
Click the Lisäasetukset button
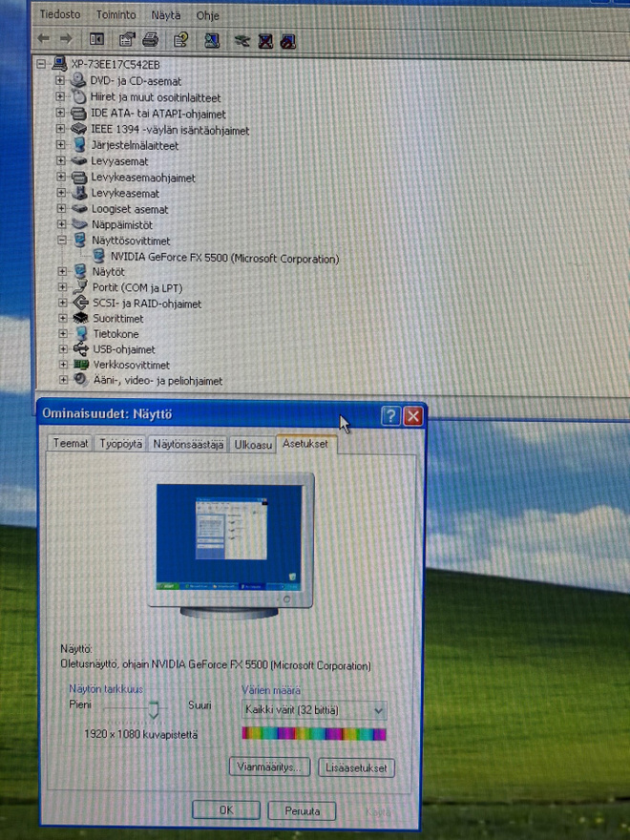tap(356, 768)
